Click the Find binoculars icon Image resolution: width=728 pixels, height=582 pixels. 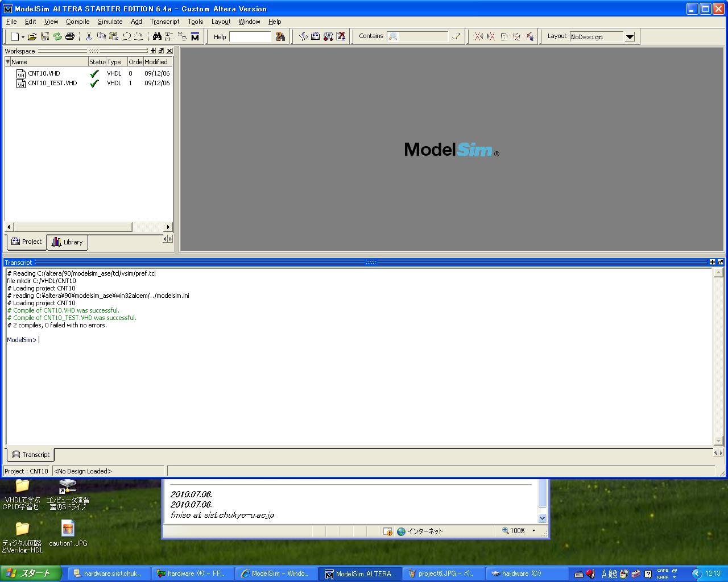point(157,36)
